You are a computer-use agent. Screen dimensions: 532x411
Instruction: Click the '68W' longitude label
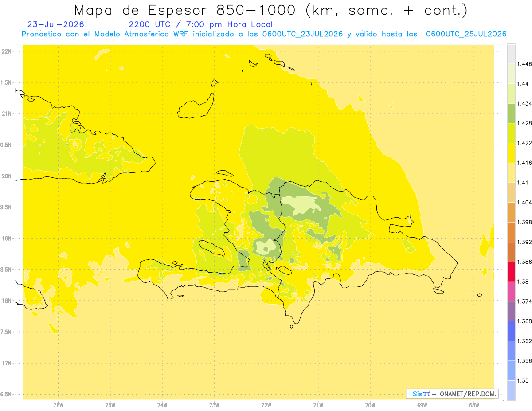pos(474,405)
